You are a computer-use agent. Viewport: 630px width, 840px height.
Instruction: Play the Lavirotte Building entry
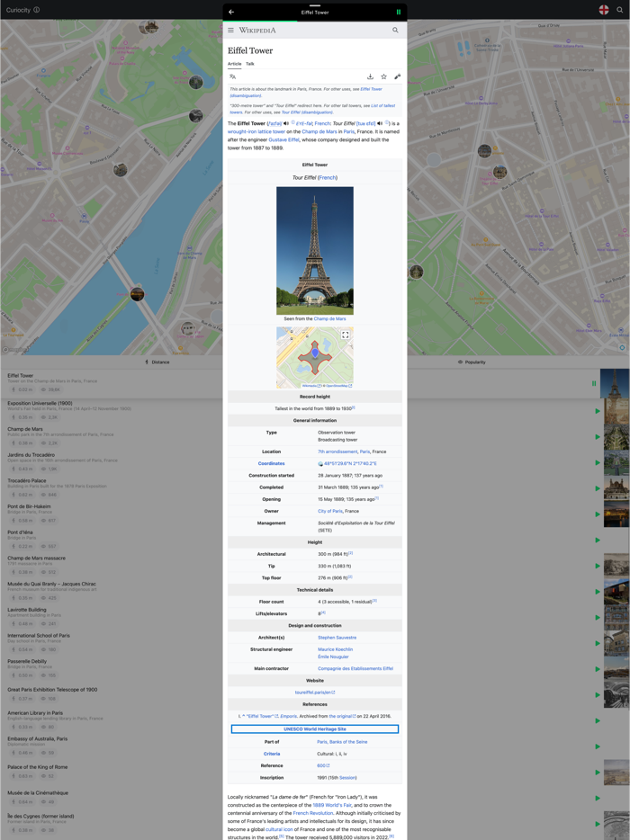(x=598, y=618)
